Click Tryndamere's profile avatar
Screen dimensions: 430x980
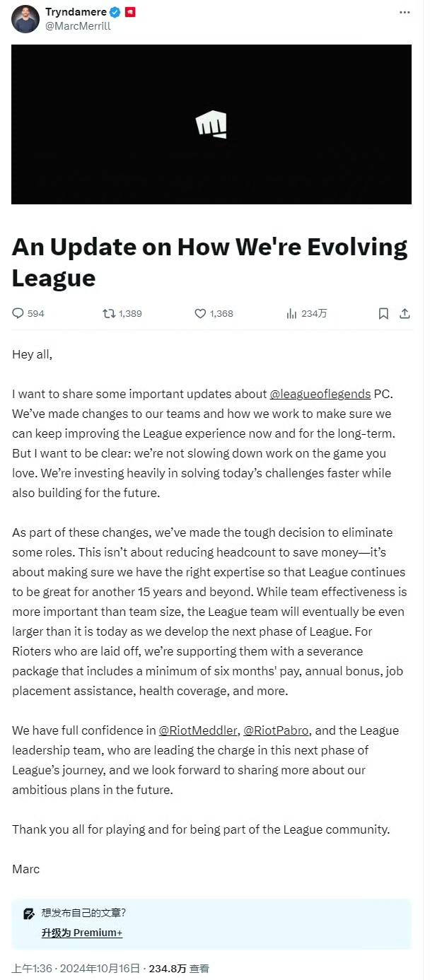(25, 19)
